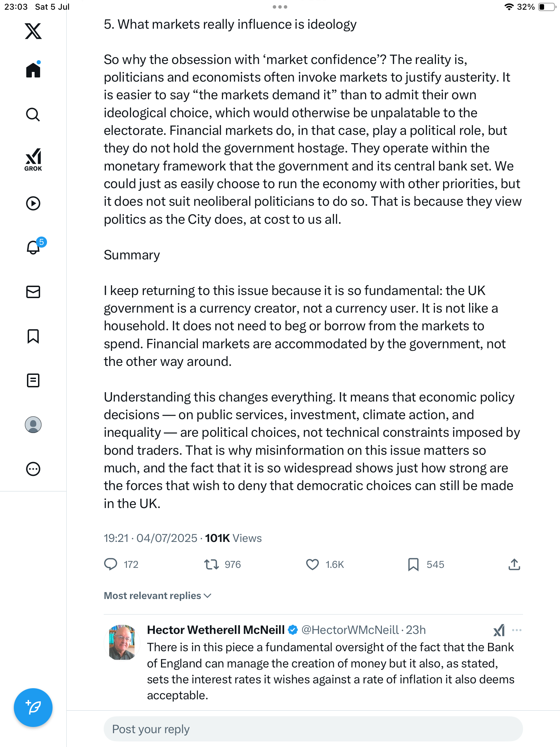This screenshot has height=747, width=560.
Task: View notifications bell with 5 badge
Action: [35, 246]
